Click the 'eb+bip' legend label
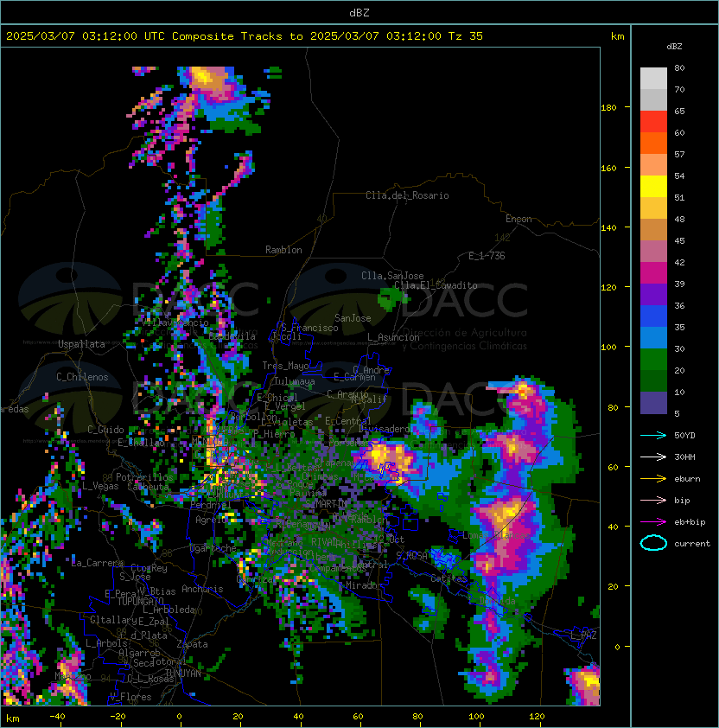 click(x=690, y=522)
